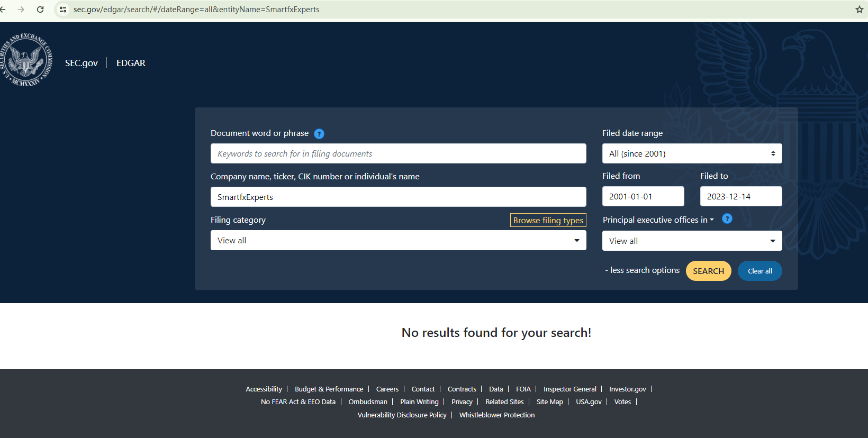Click the Filed from date field

(x=643, y=196)
